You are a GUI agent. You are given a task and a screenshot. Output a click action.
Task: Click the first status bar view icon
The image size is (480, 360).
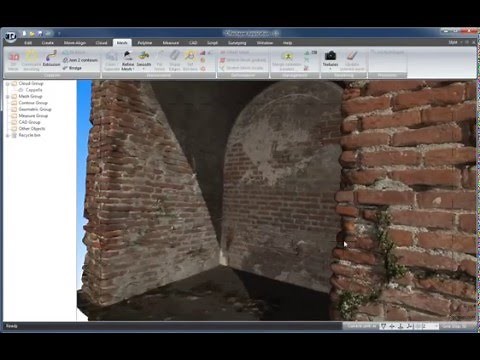point(384,326)
